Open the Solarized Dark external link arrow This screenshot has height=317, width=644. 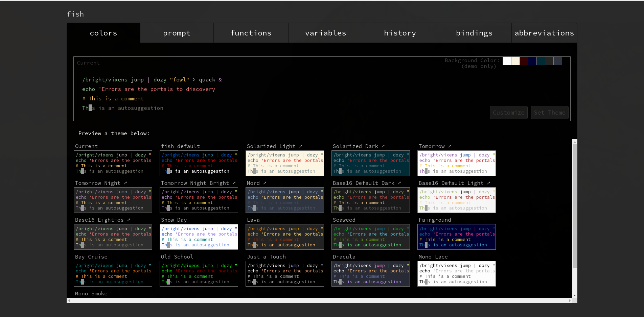tap(383, 146)
